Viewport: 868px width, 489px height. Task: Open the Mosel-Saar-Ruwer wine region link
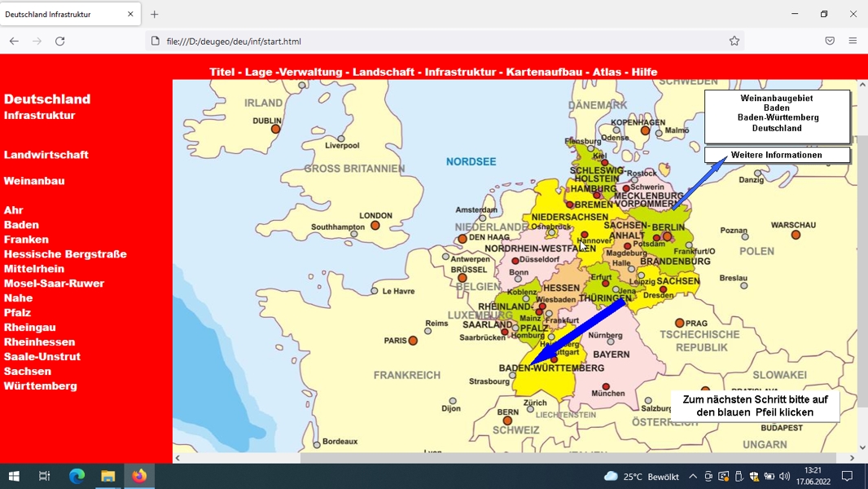pos(54,284)
